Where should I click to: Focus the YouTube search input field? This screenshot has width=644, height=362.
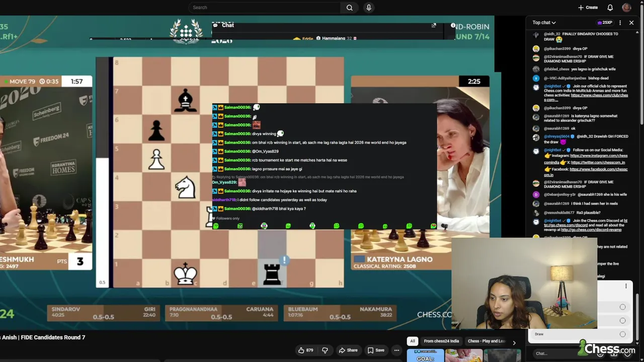pyautogui.click(x=265, y=8)
